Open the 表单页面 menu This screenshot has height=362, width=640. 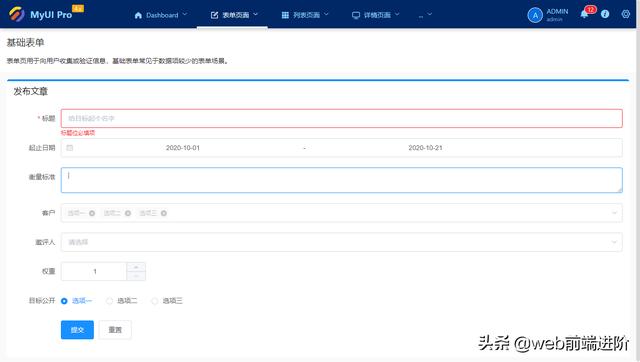pyautogui.click(x=233, y=15)
